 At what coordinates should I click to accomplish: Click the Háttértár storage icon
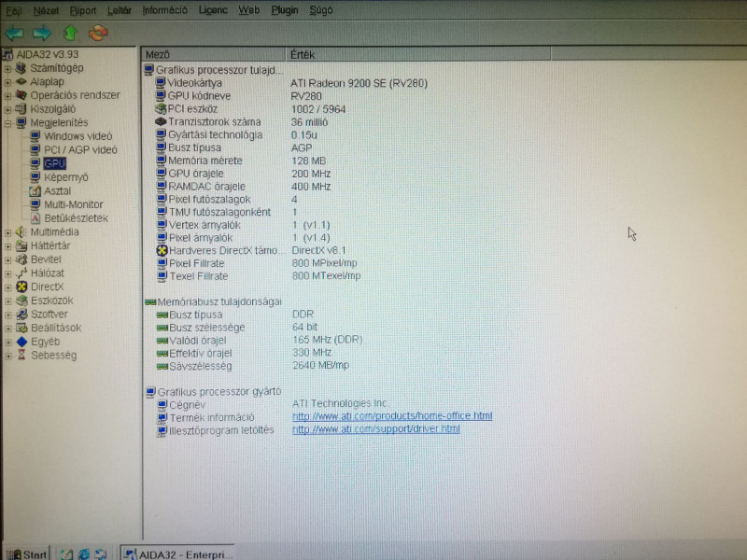(21, 246)
